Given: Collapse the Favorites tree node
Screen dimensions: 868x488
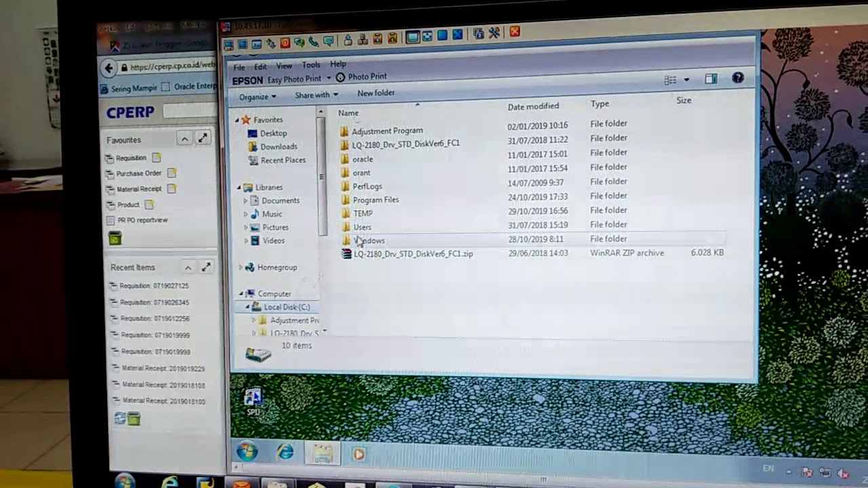Looking at the screenshot, I should point(237,120).
